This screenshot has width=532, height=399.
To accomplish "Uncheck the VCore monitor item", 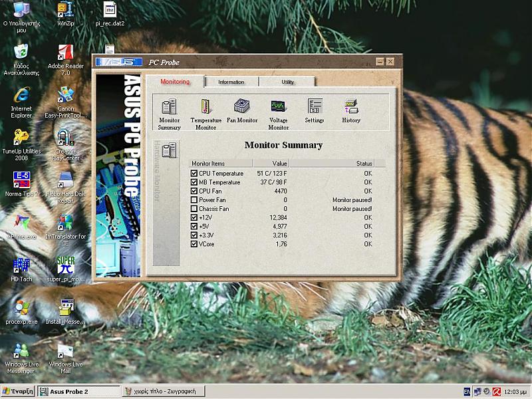I will [x=194, y=244].
